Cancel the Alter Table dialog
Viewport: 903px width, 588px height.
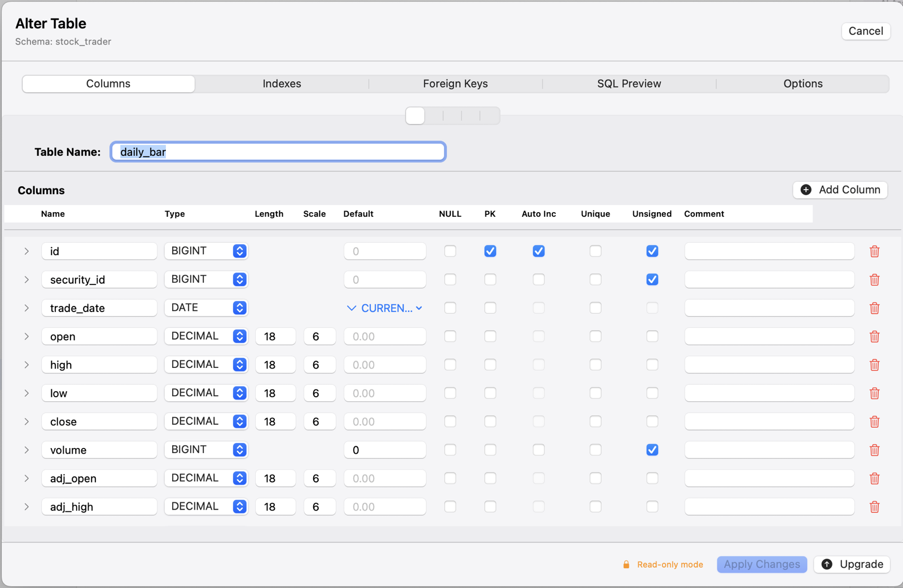coord(866,31)
